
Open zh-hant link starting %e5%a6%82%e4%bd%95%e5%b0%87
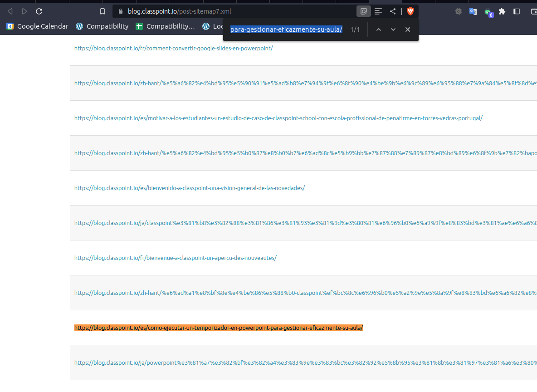306,153
